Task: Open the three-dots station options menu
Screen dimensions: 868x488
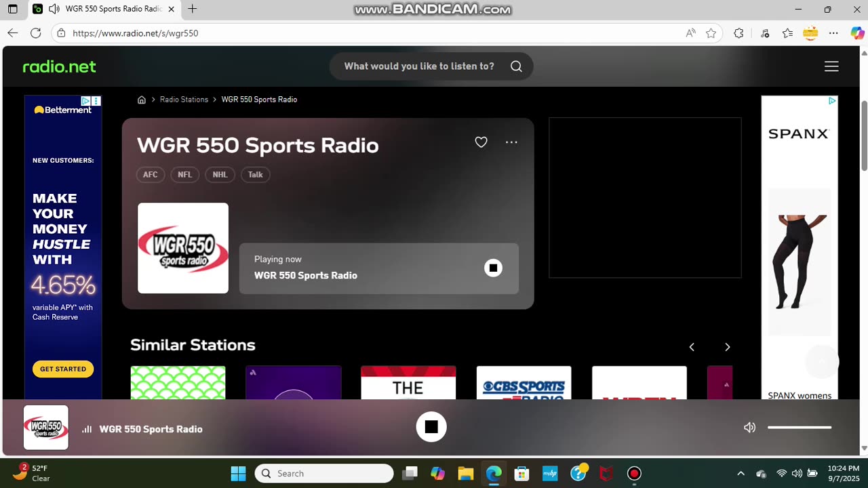Action: tap(511, 142)
